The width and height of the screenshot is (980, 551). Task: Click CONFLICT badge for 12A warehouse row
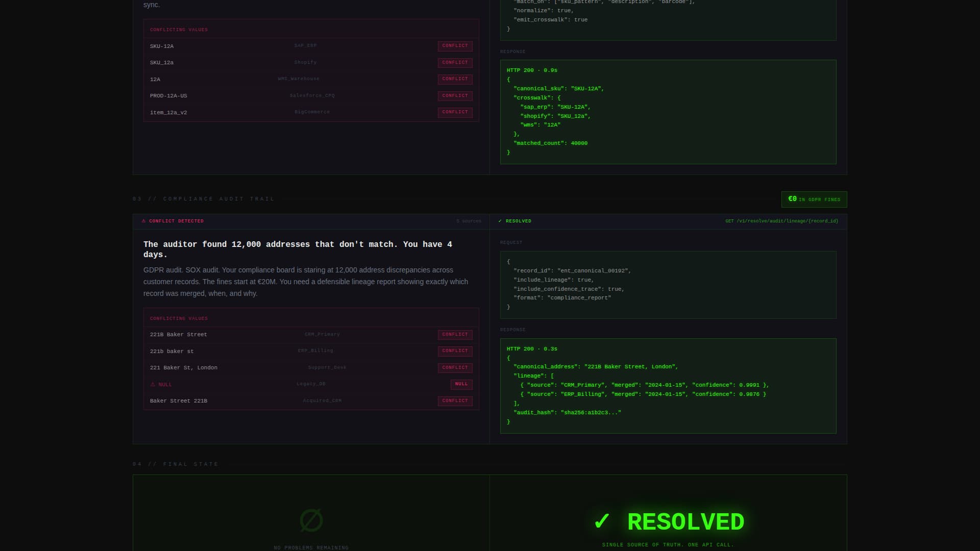point(455,79)
